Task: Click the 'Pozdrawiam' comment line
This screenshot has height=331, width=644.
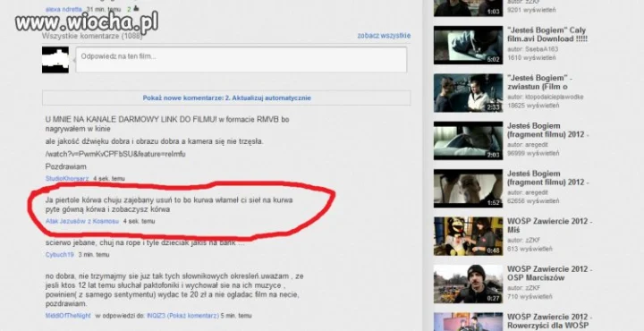Action: tap(65, 166)
